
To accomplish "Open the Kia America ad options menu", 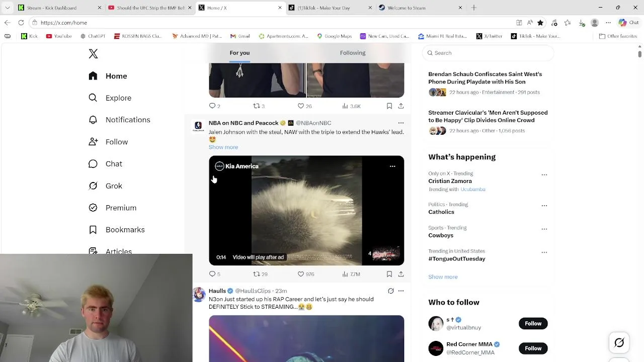I will pos(392,166).
